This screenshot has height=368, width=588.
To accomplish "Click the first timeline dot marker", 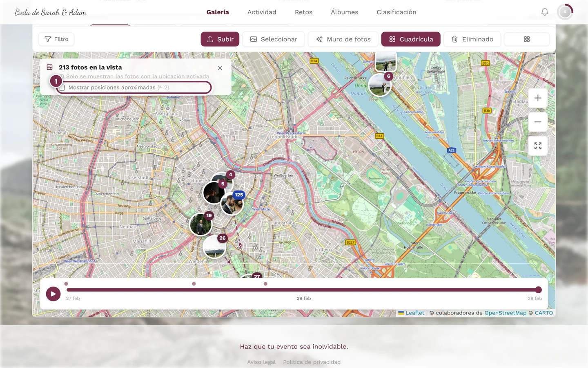I will point(66,284).
